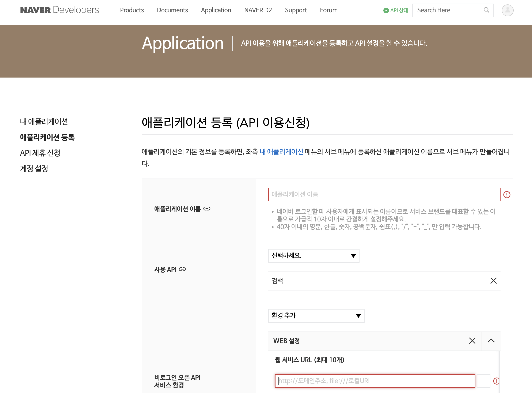Click the NAVER Developers logo
Screen dimensions: 532x393
point(60,10)
